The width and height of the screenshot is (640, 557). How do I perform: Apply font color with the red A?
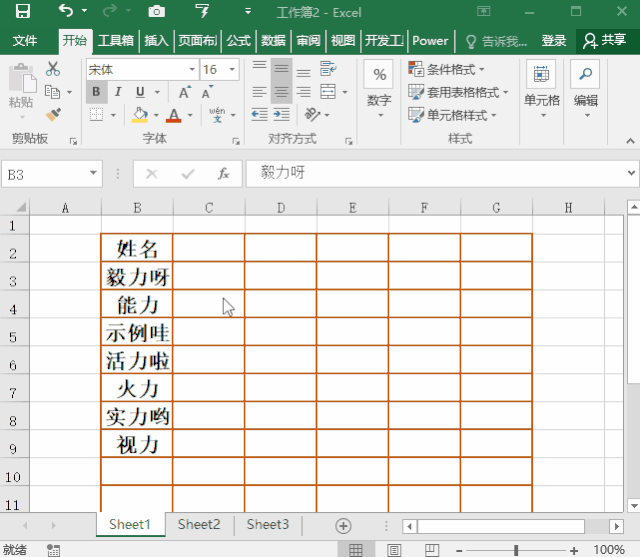174,115
